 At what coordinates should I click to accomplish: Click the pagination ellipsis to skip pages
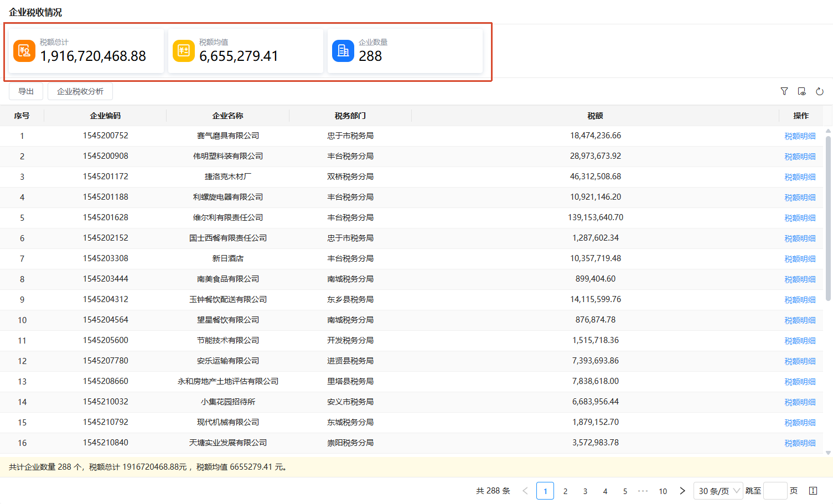(x=643, y=491)
